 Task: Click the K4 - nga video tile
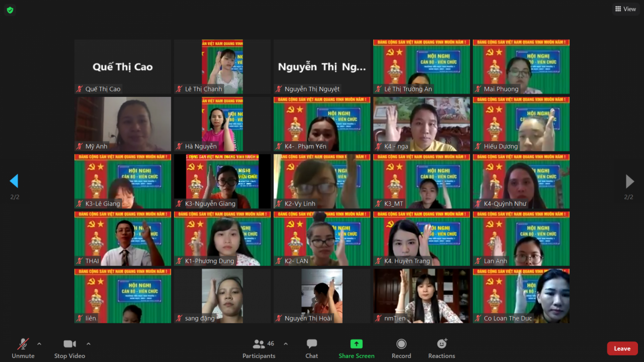coord(422,124)
